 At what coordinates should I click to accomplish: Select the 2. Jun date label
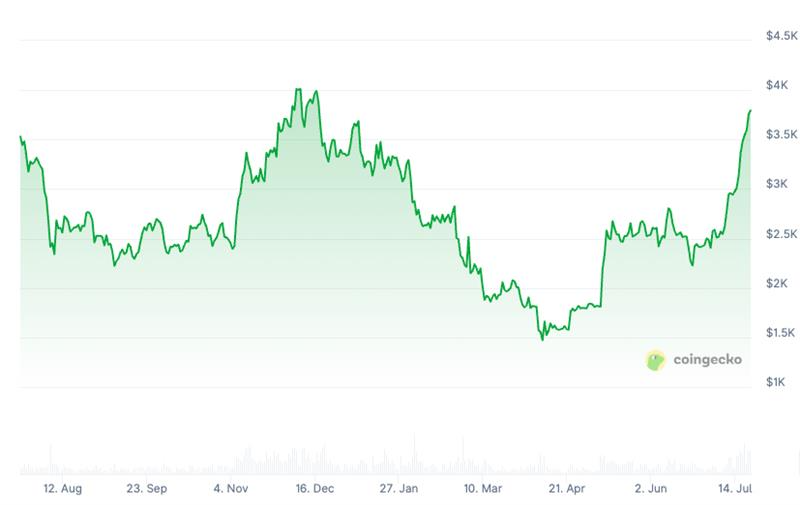click(651, 489)
